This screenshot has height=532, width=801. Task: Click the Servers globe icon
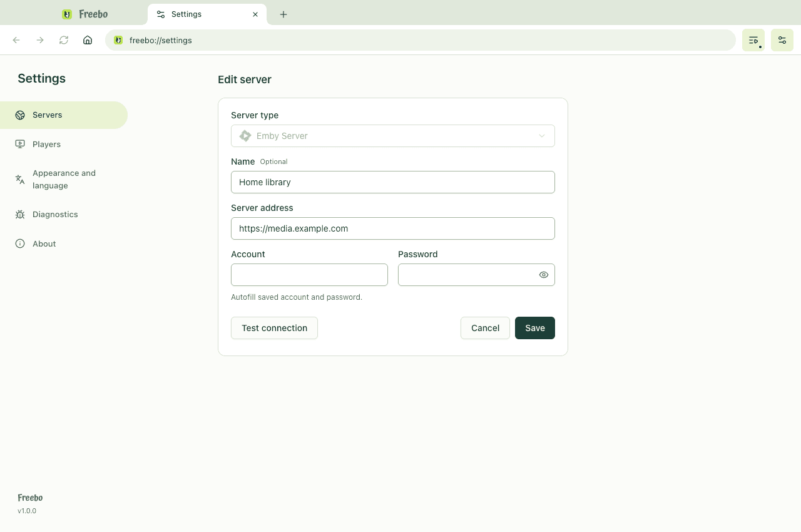point(20,115)
